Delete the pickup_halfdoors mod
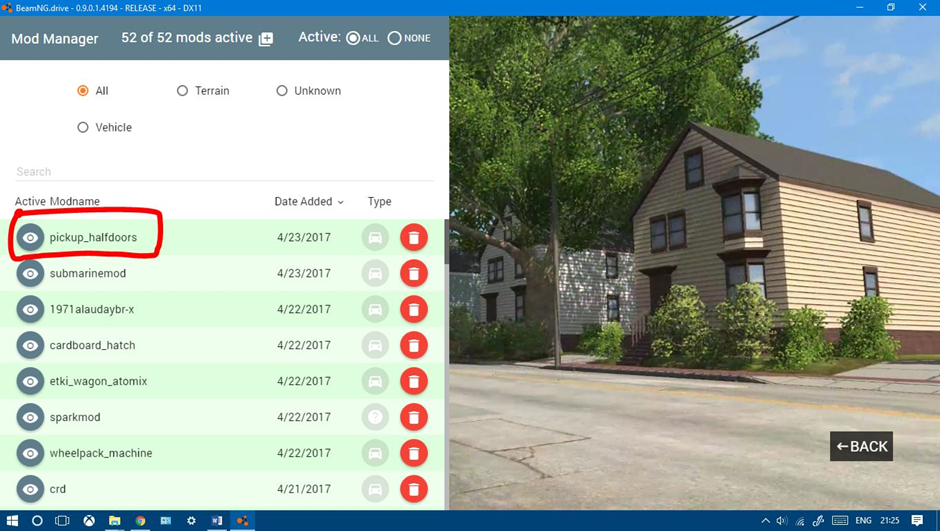Viewport: 940px width, 531px height. click(x=414, y=237)
